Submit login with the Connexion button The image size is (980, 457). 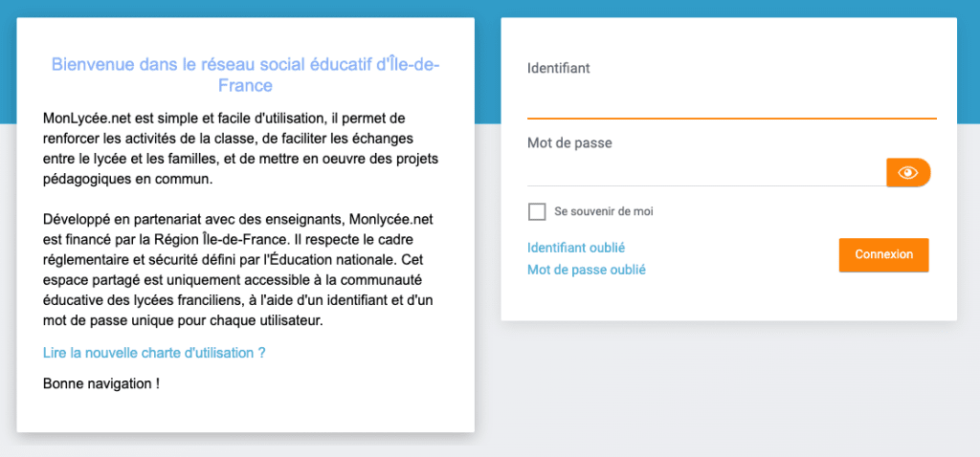tap(883, 254)
